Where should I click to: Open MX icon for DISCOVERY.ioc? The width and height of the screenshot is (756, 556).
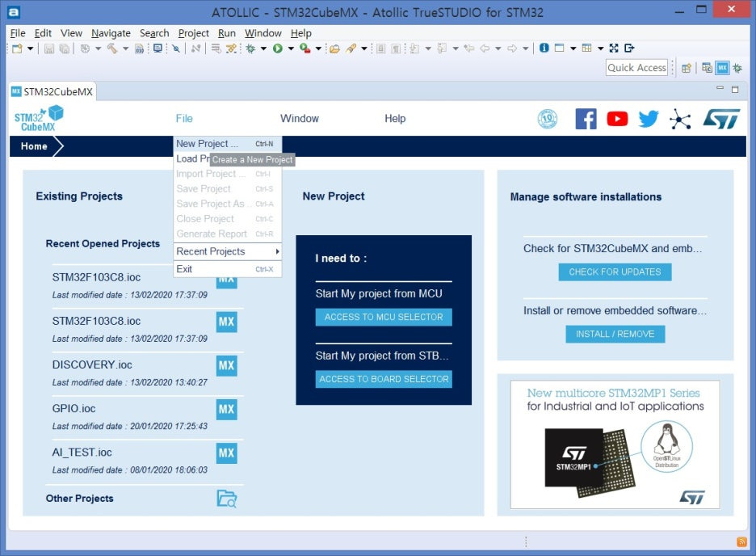point(227,365)
